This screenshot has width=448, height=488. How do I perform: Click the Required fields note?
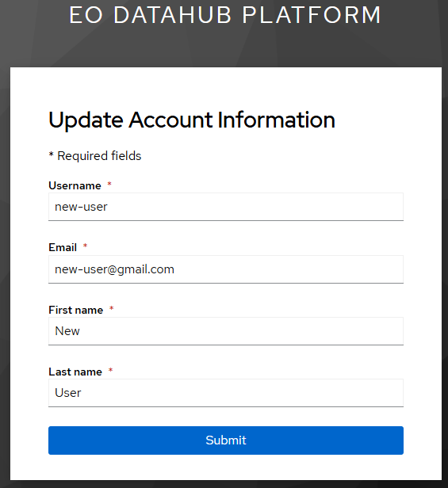click(x=95, y=156)
